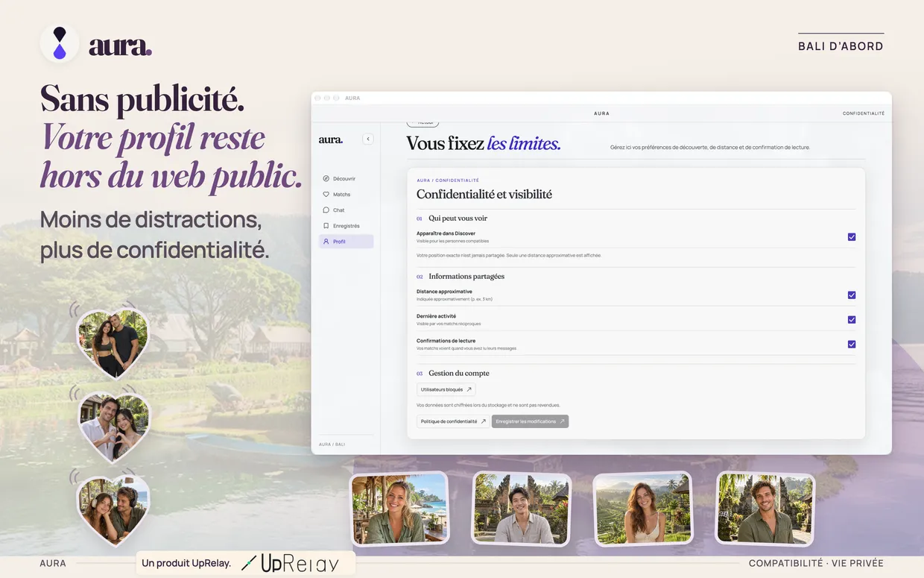Click the arrow icon on Politique de confidentialité
Image resolution: width=924 pixels, height=578 pixels.
[x=483, y=421]
